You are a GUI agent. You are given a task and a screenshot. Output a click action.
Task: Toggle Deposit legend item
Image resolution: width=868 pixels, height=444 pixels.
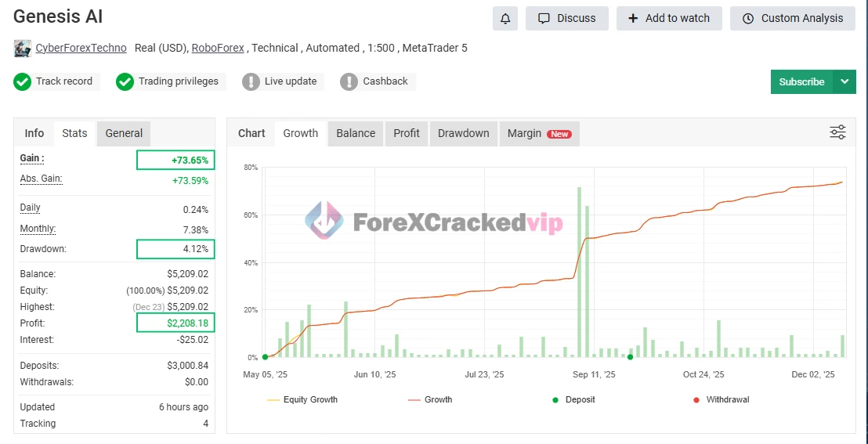click(573, 399)
